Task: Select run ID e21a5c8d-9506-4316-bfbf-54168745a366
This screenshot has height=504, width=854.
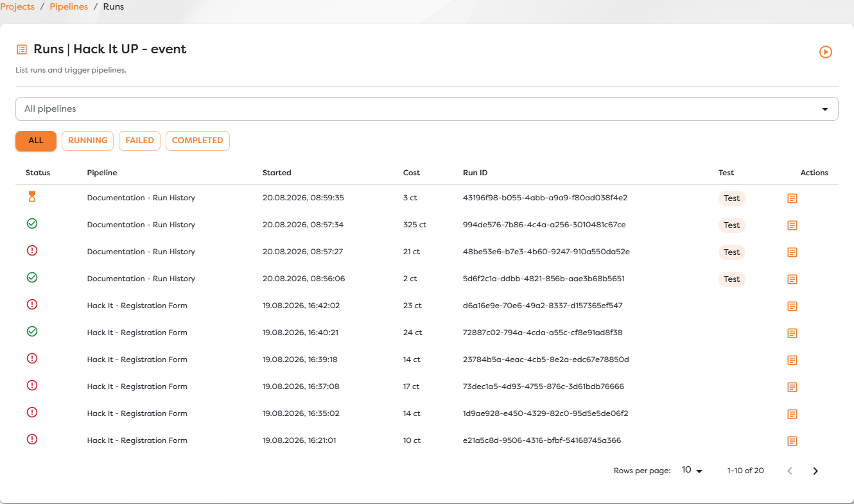Action: coord(542,440)
